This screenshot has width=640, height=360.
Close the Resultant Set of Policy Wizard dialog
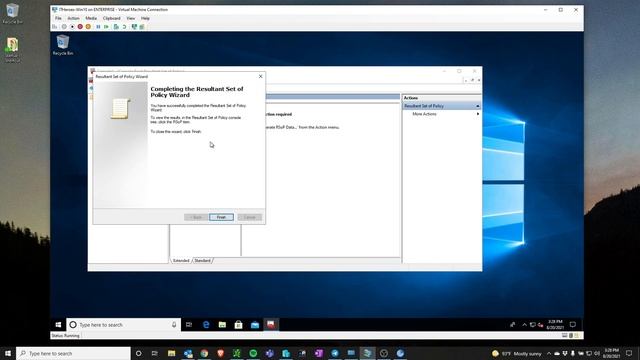pos(260,76)
